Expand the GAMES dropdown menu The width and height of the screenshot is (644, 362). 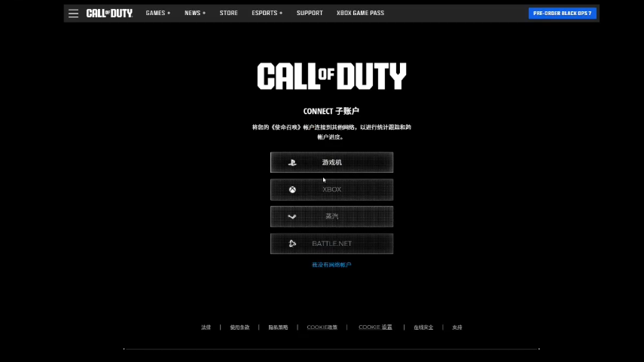point(158,14)
